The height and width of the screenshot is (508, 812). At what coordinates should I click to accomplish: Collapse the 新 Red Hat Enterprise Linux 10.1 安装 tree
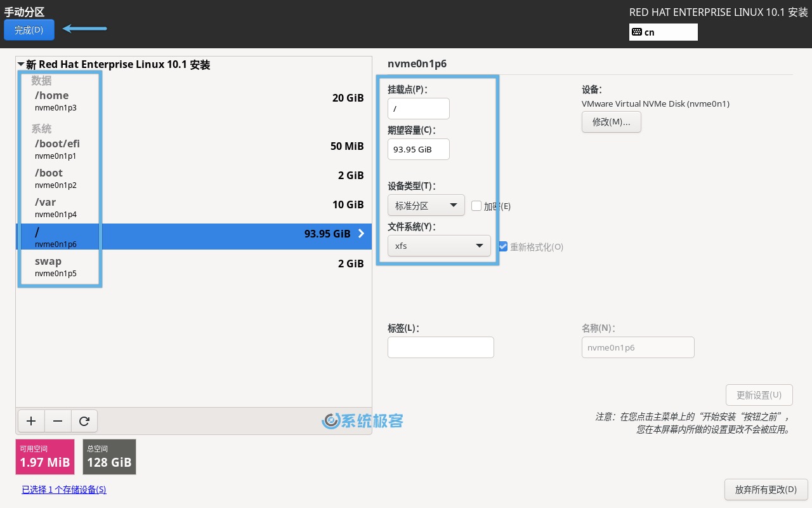(x=21, y=63)
